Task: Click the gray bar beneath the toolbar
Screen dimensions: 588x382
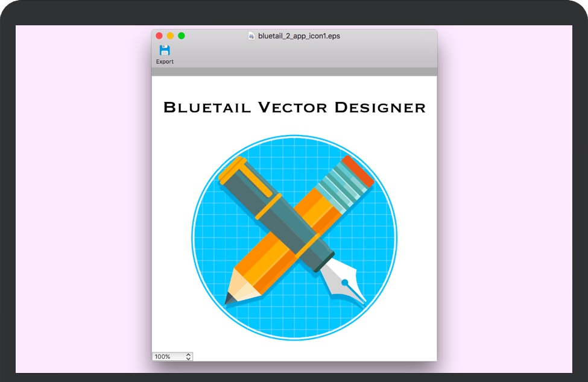Action: pyautogui.click(x=294, y=72)
